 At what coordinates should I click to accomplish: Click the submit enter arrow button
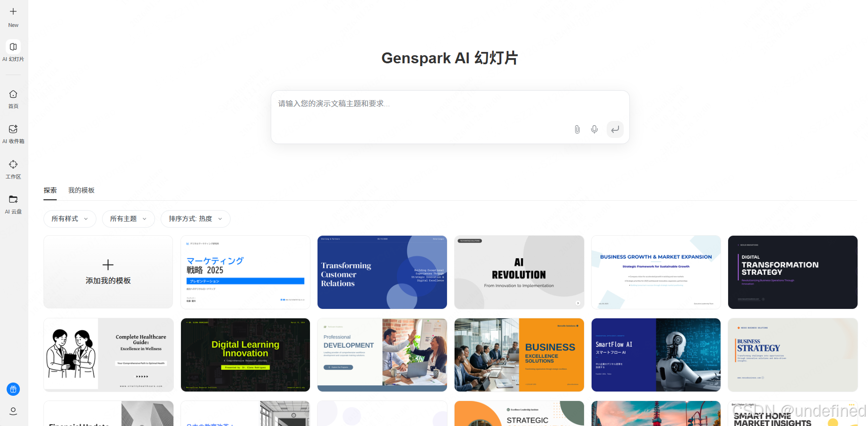pyautogui.click(x=615, y=129)
